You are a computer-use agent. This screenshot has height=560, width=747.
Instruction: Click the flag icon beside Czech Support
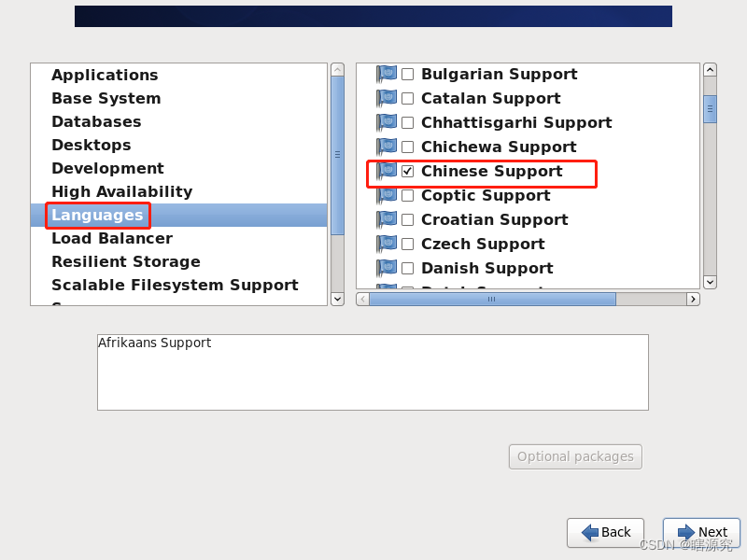(386, 244)
